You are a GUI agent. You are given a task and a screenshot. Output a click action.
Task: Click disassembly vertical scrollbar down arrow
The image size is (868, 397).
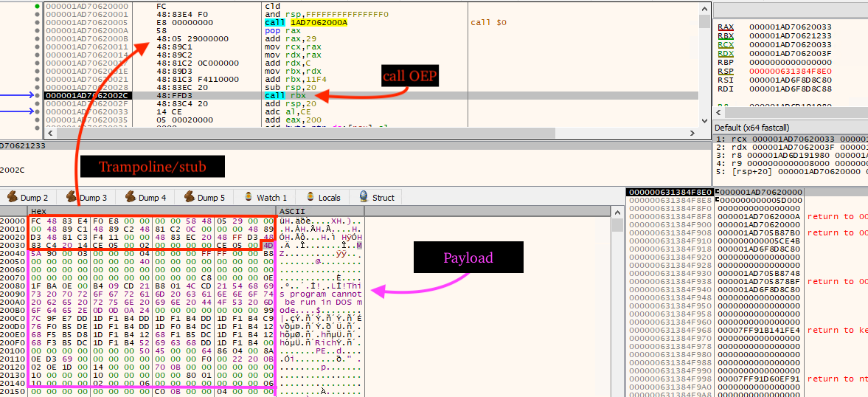[704, 121]
